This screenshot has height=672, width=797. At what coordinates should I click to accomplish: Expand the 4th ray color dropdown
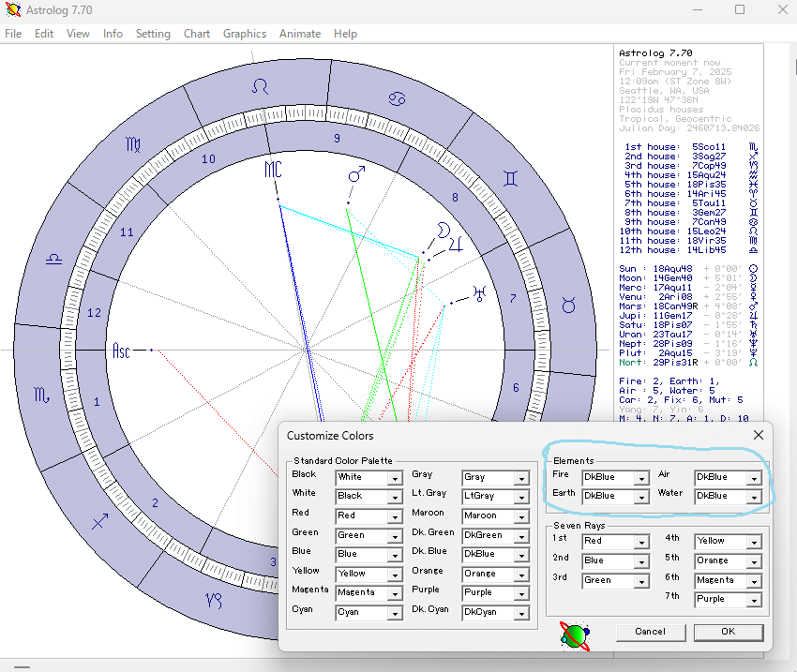[754, 543]
